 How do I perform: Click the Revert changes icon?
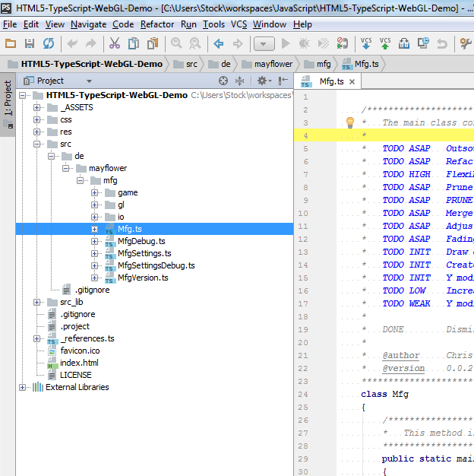442,43
